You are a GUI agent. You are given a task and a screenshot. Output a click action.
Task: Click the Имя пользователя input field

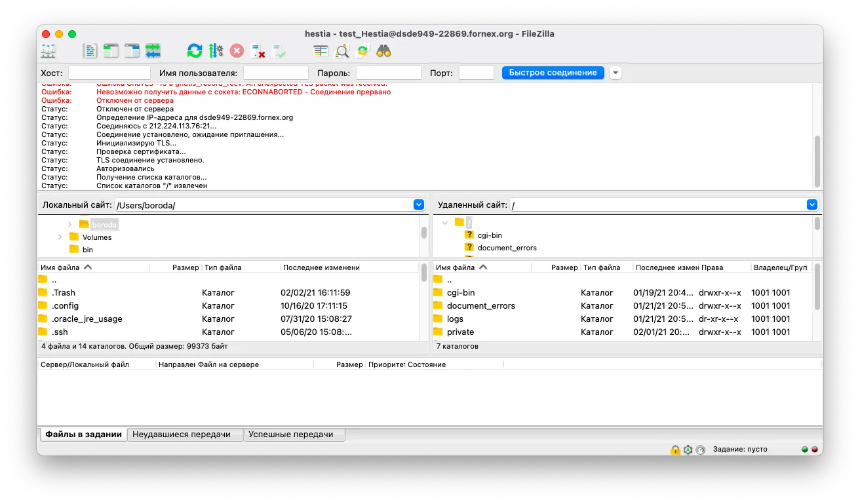pyautogui.click(x=276, y=73)
